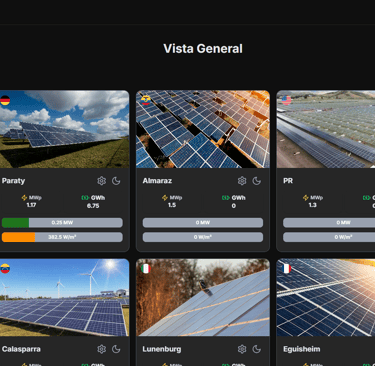Viewport: 375px width, 366px height.
Task: Select the Lunenburg plant name
Action: point(162,349)
